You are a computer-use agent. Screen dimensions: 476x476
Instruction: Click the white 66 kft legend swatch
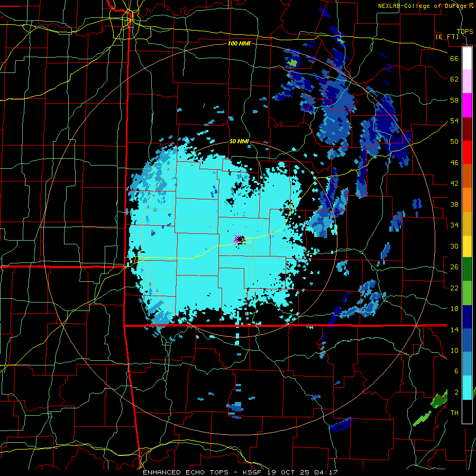467,58
